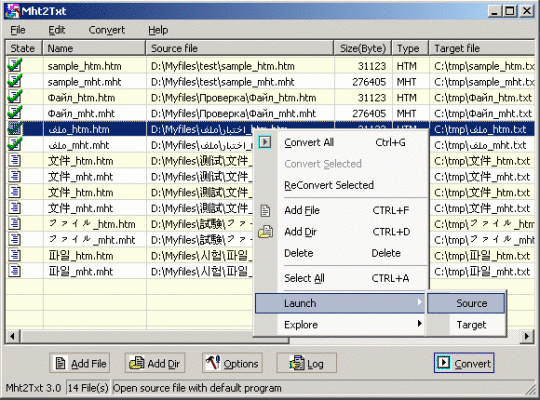This screenshot has width=540, height=400.
Task: Click the horizontal scrollbar right arrow
Action: click(527, 336)
